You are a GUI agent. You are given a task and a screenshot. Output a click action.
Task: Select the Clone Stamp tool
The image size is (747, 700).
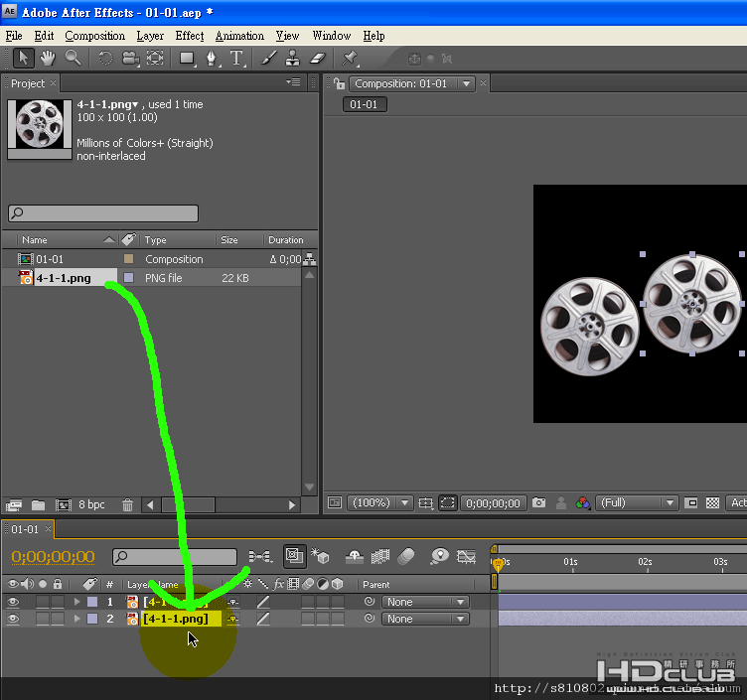coord(292,59)
